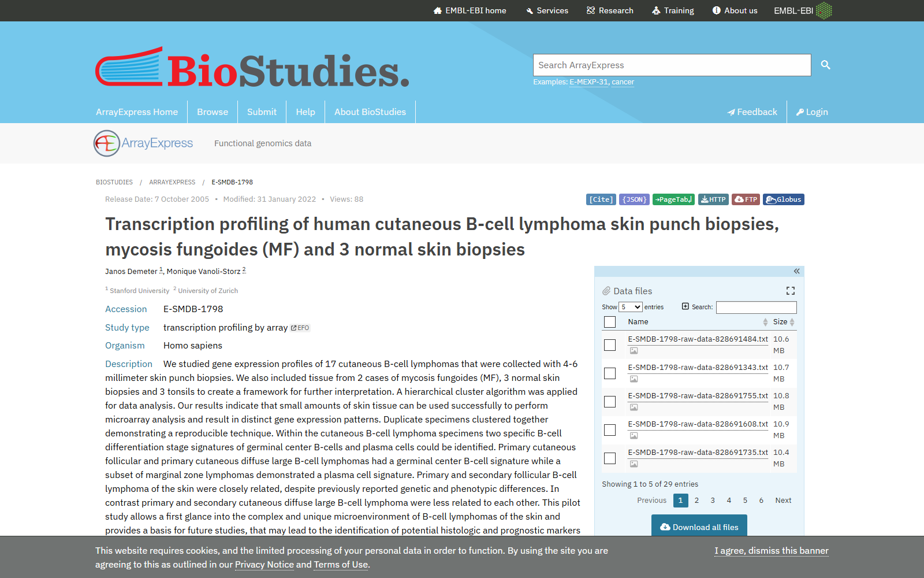Check file E-SMDB-1798-raw-data-828691484.txt
This screenshot has width=924, height=578.
(x=610, y=345)
